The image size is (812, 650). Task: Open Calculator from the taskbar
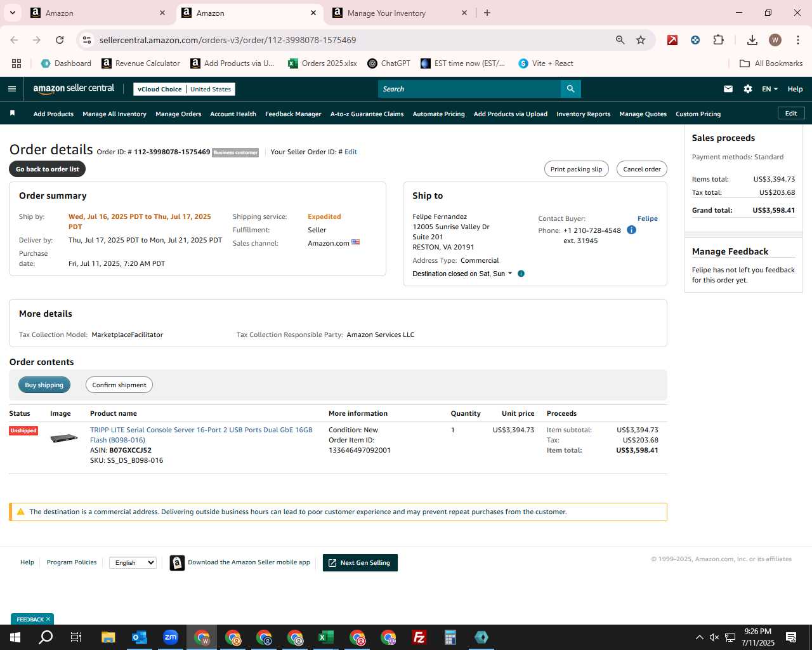(x=450, y=637)
